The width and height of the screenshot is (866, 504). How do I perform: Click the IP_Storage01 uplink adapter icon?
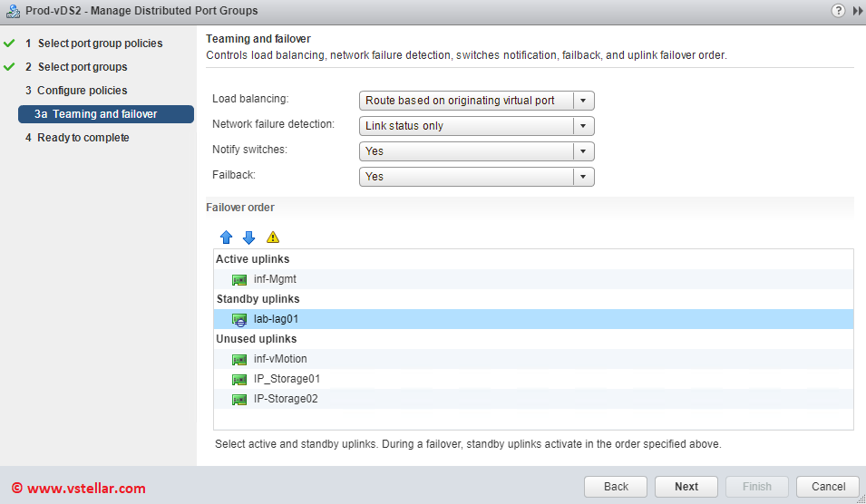tap(239, 379)
